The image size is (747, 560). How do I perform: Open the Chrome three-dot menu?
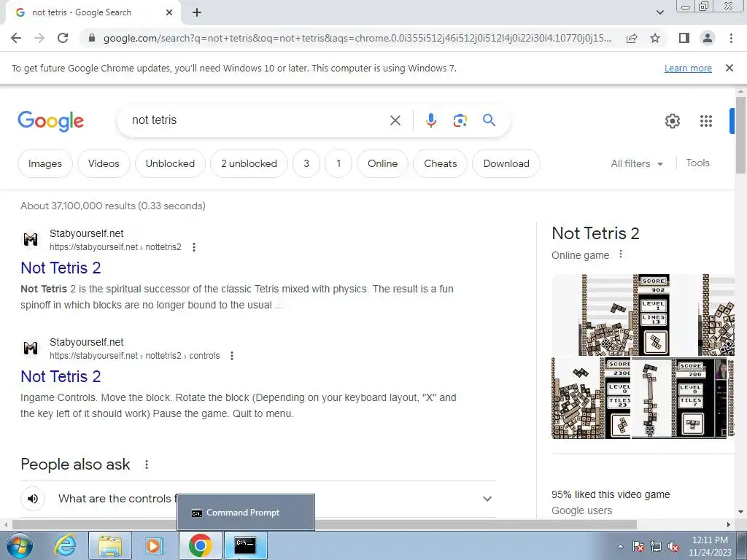tap(731, 38)
